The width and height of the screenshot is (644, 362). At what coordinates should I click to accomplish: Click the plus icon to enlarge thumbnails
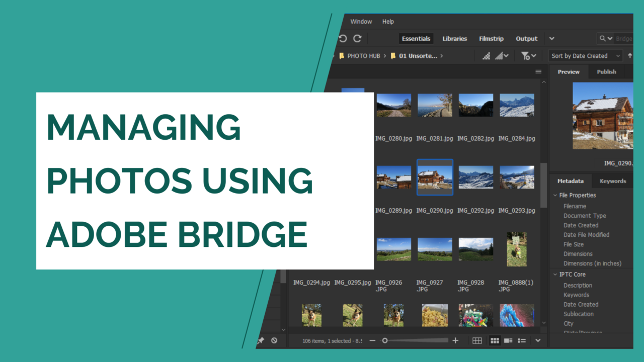pos(455,340)
